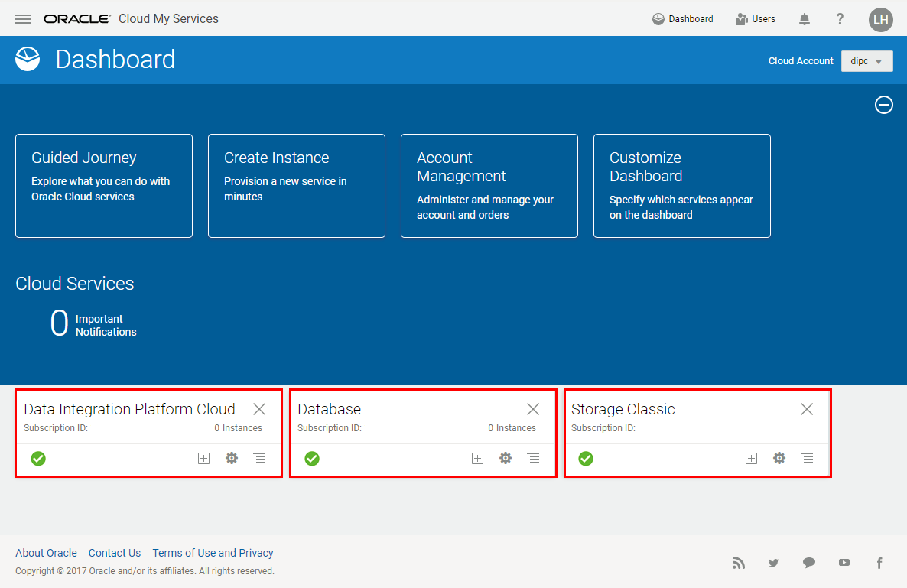Image resolution: width=907 pixels, height=588 pixels.
Task: Open the Facebook icon in footer
Action: tap(879, 563)
